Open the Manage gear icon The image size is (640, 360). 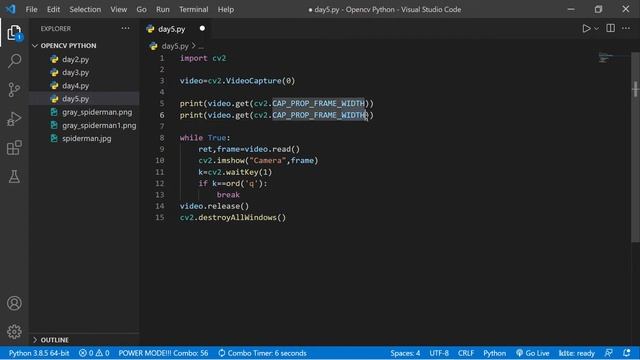(14, 331)
